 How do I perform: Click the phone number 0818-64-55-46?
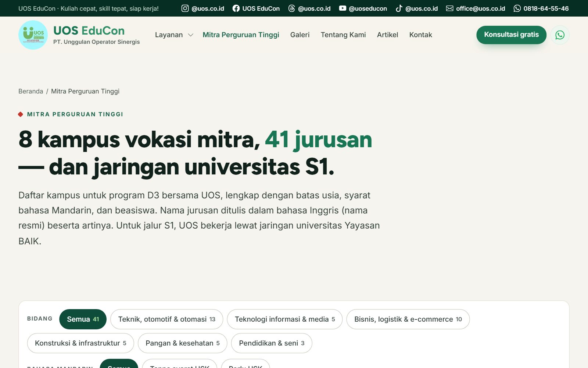tap(546, 8)
